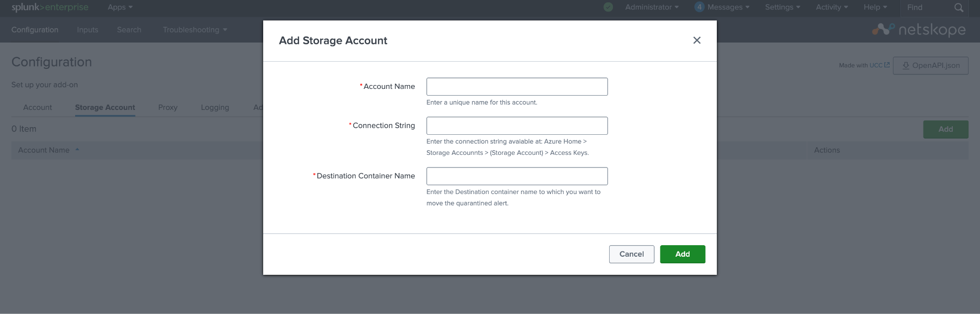Switch to the Proxy tab
980x314 pixels.
168,108
